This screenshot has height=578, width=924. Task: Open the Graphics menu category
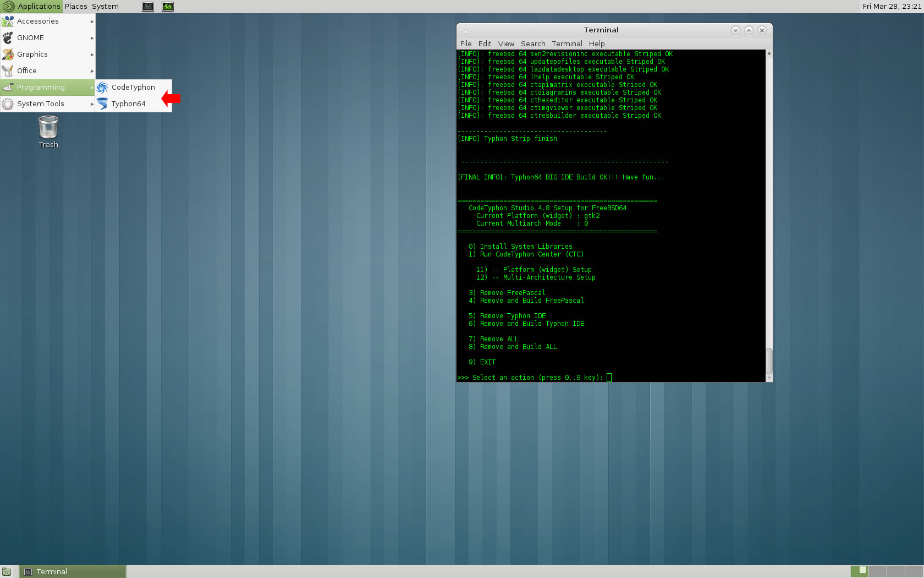coord(47,54)
